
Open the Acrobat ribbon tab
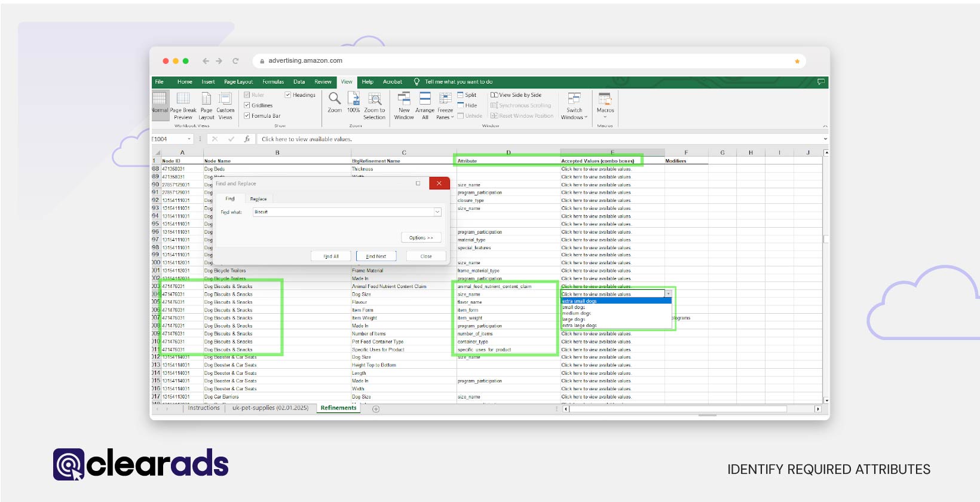[393, 82]
